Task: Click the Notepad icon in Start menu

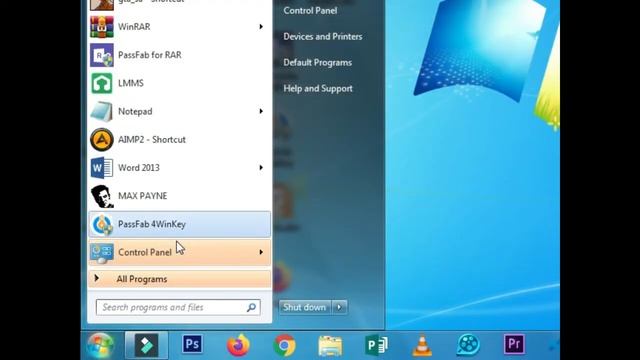Action: click(102, 111)
